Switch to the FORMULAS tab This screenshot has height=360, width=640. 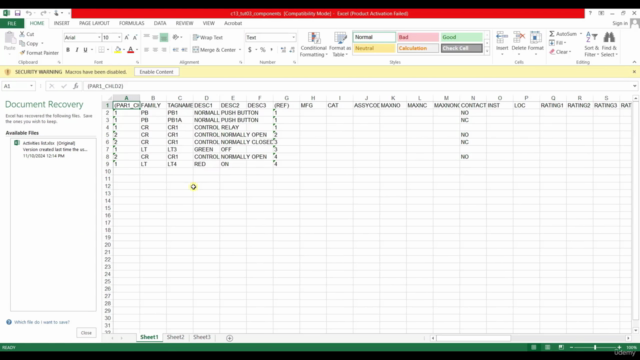coord(131,23)
